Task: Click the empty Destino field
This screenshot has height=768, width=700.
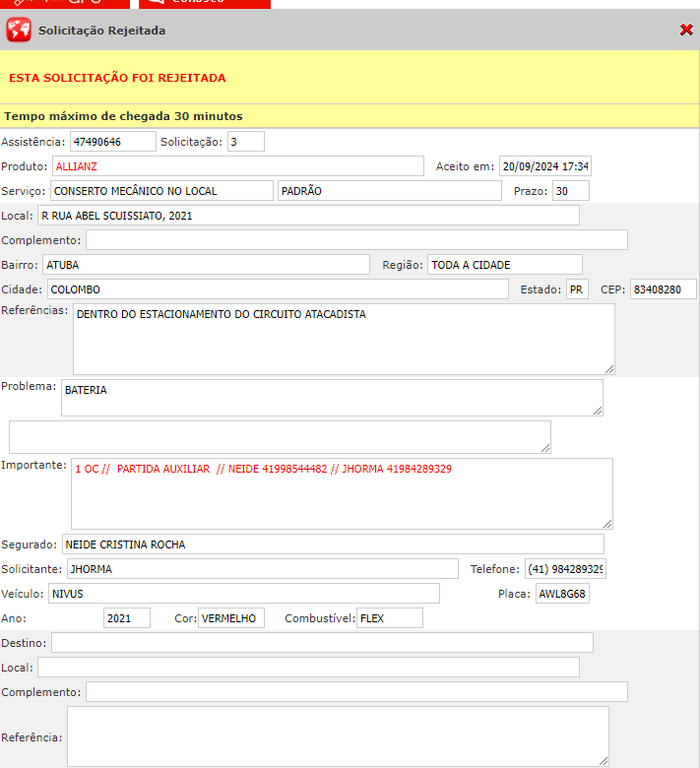Action: click(322, 643)
